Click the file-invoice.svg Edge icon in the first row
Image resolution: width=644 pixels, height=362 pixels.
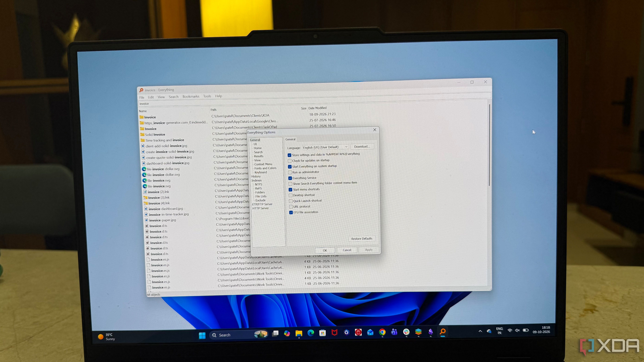tap(145, 181)
